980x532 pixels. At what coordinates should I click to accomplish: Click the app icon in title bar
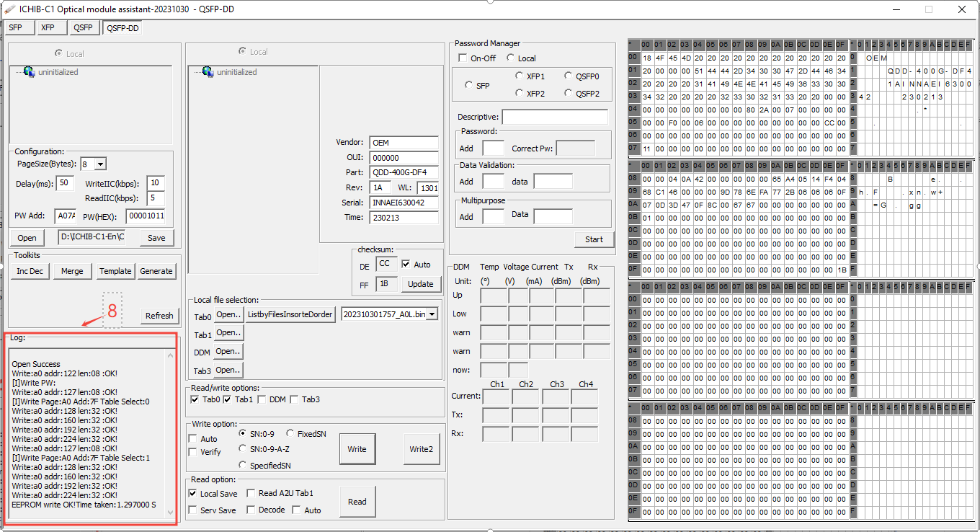coord(10,9)
